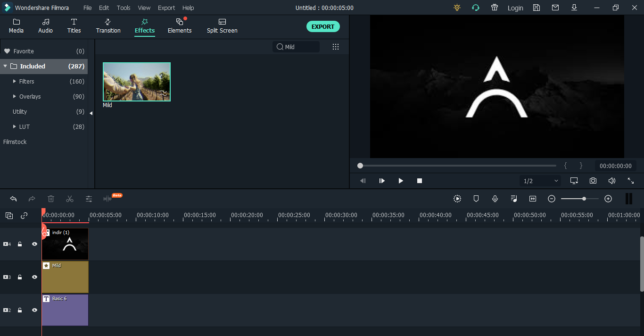Click the preview playback progress bar handle
This screenshot has height=336, width=644.
click(360, 166)
